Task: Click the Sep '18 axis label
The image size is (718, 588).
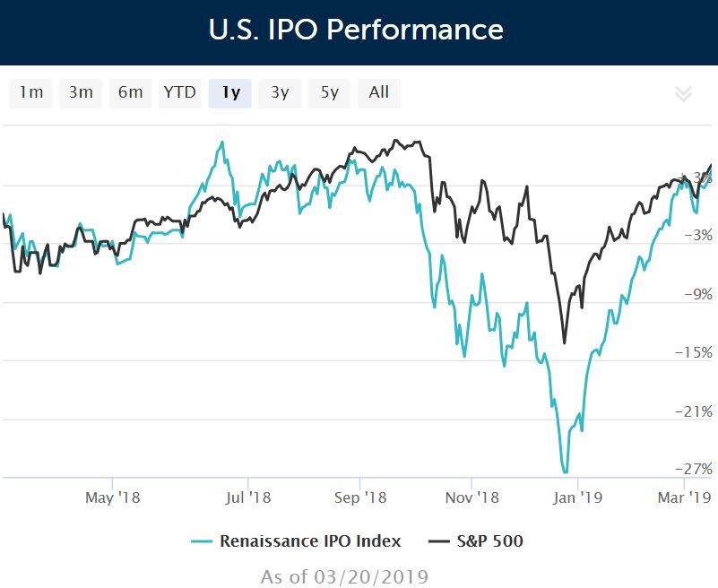Action: 359,497
